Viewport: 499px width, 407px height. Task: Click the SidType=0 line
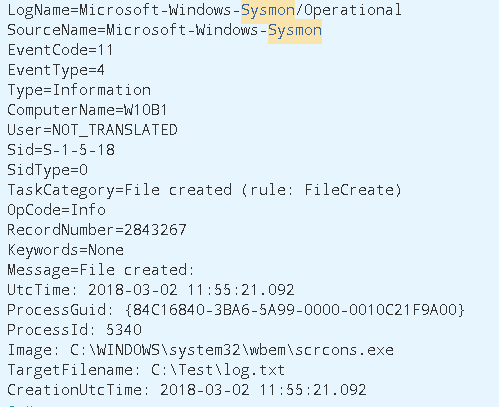tap(48, 170)
